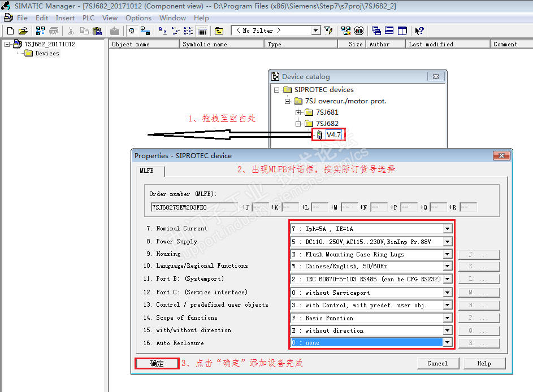Click the Copy toolbar icon
Screen dimensions: 533x392
point(84,31)
